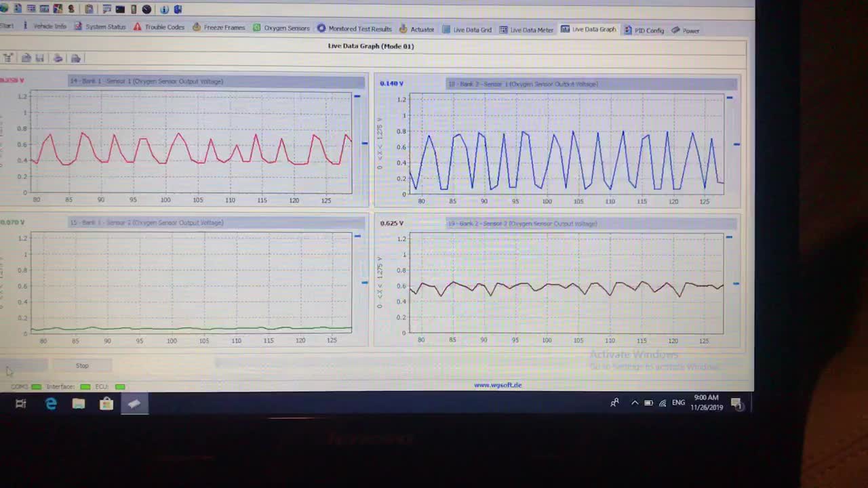
Task: Click the print preview icon in the graph toolbar
Action: point(76,58)
